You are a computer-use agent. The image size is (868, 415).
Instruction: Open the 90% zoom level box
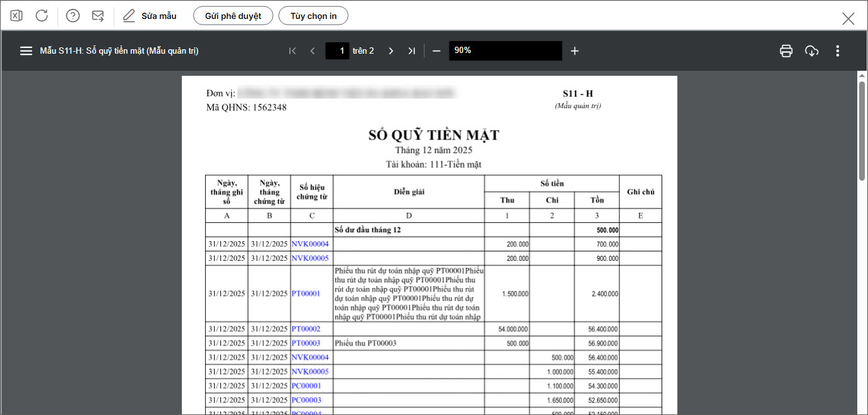click(x=505, y=51)
